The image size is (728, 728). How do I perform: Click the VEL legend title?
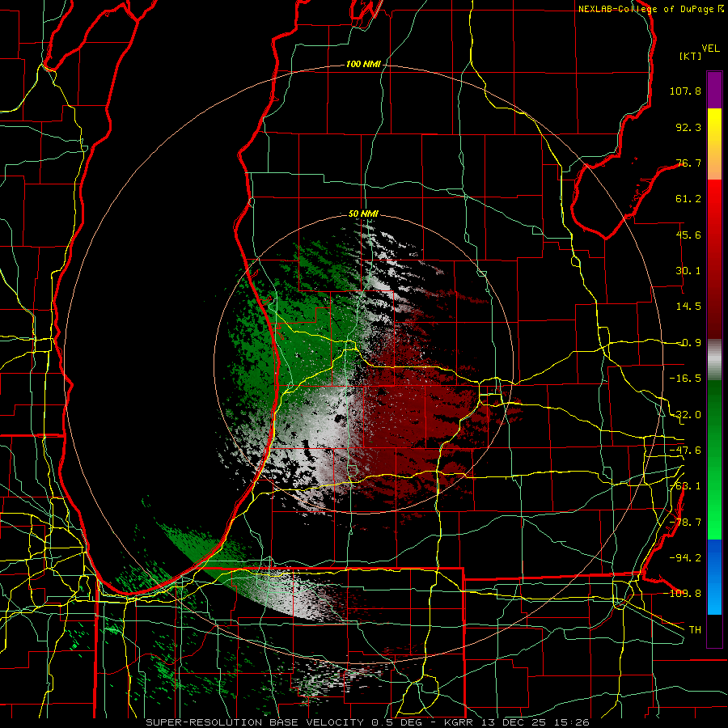tap(710, 48)
